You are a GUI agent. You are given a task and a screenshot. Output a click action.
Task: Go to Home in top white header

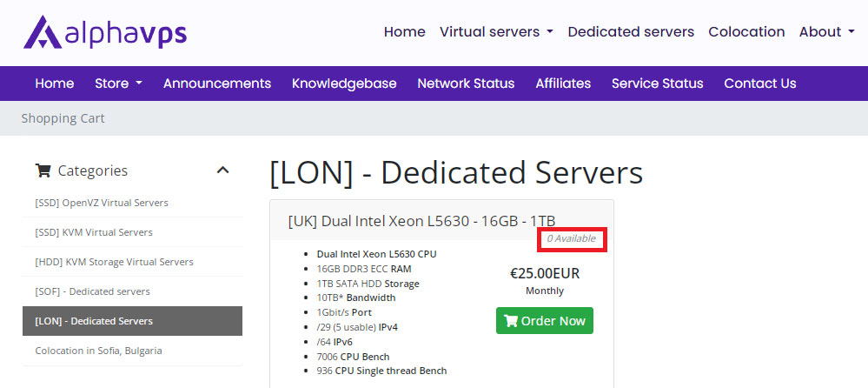coord(405,32)
